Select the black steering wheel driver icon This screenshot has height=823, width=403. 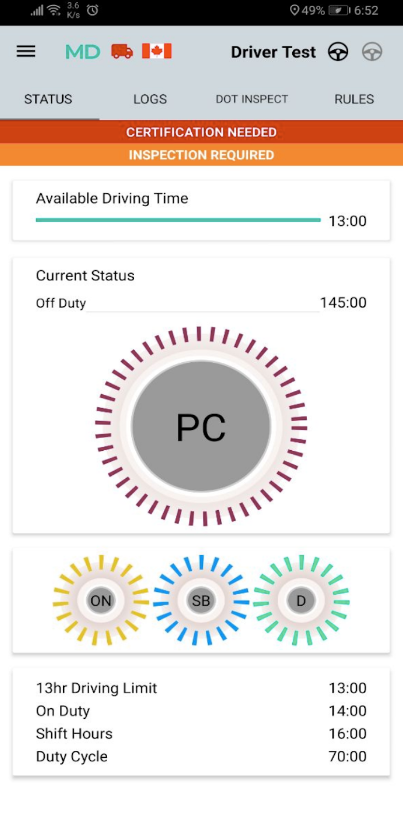(338, 52)
